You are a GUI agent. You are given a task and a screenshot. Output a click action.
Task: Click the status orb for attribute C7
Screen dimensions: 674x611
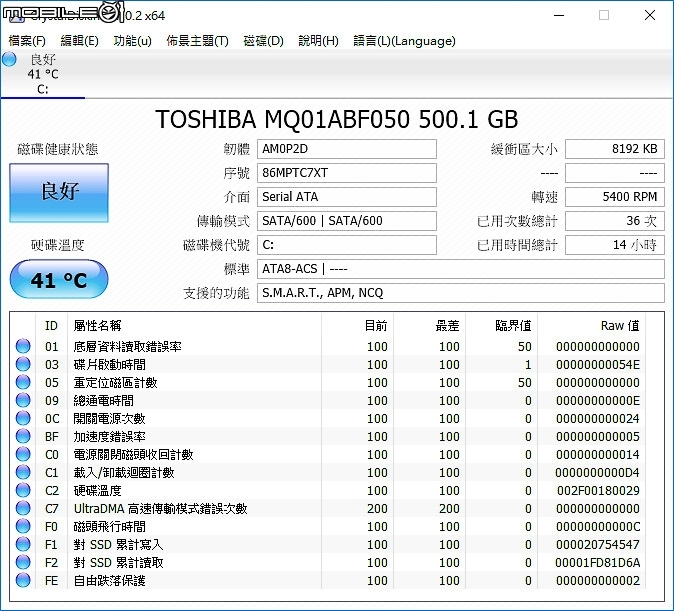pos(23,509)
